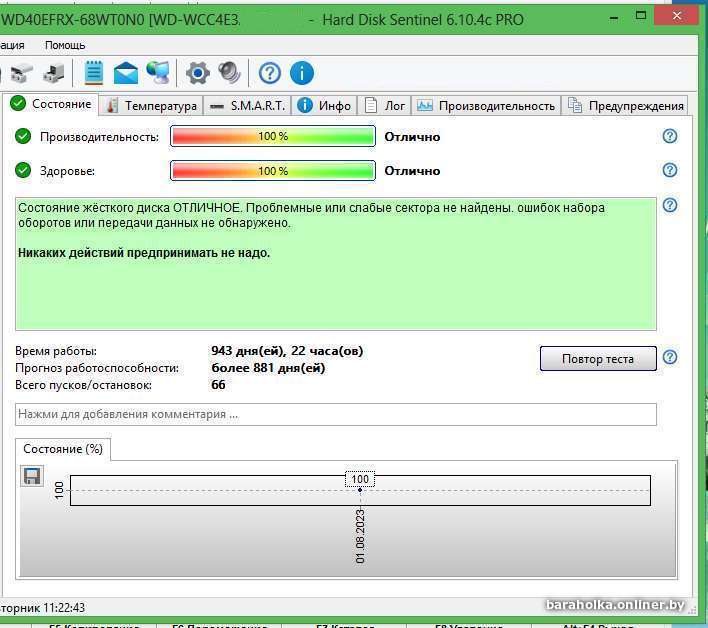
Task: Click the e-mail envelope toolbar icon
Action: coord(126,73)
